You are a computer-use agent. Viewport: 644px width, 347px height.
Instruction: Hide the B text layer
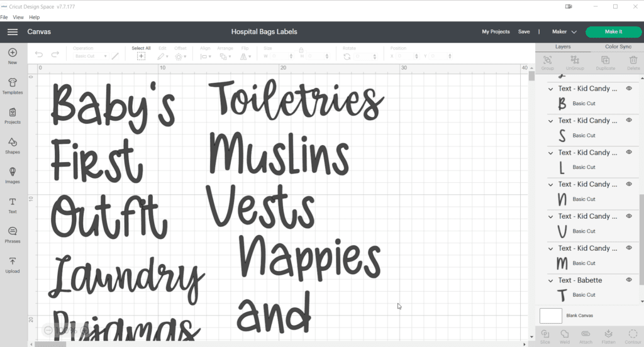point(629,88)
